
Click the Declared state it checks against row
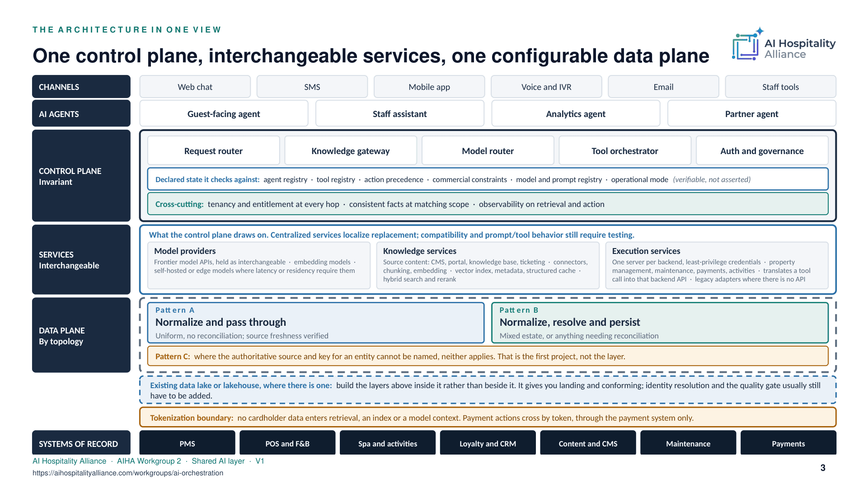488,179
